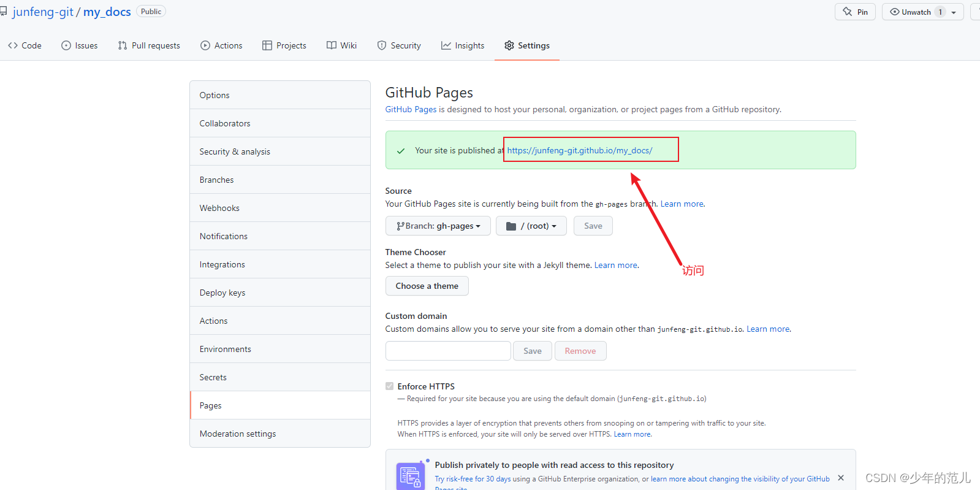980x490 pixels.
Task: Open Security & analysis settings
Action: (280, 151)
